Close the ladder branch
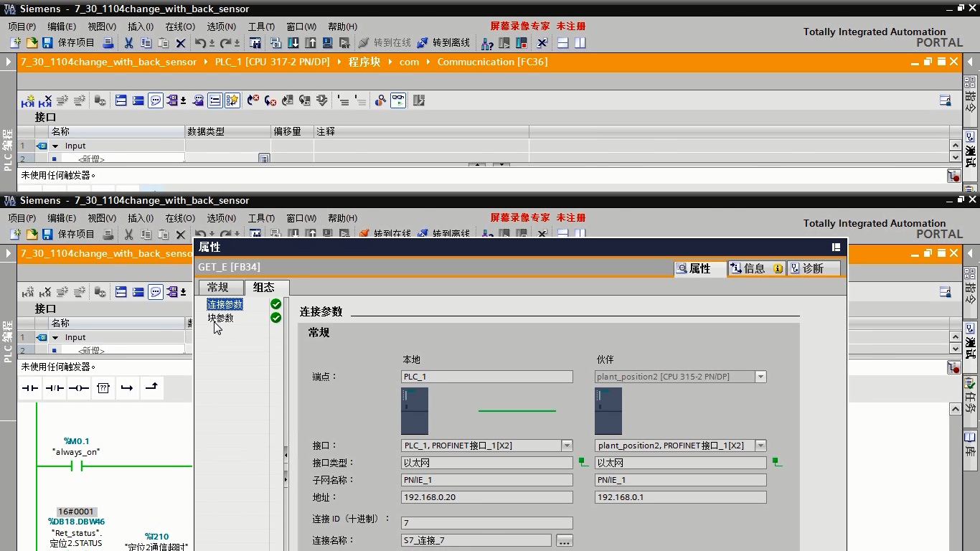The width and height of the screenshot is (980, 551). coord(151,388)
